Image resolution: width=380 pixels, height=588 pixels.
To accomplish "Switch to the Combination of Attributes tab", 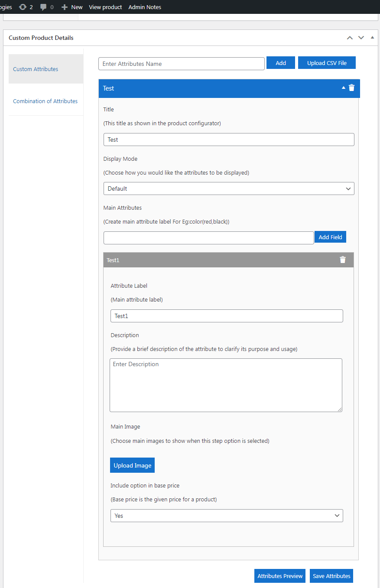I will point(46,101).
